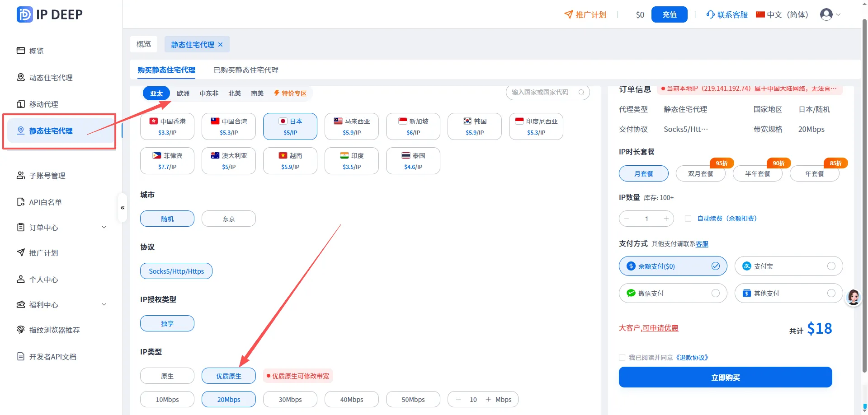
Task: Contact support via 联系客服 headset icon
Action: click(x=711, y=14)
